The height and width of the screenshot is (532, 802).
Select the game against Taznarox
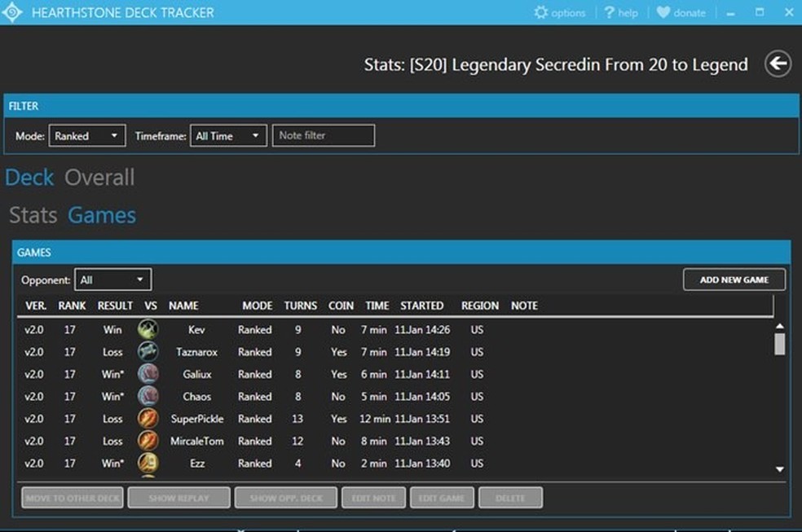[394, 352]
